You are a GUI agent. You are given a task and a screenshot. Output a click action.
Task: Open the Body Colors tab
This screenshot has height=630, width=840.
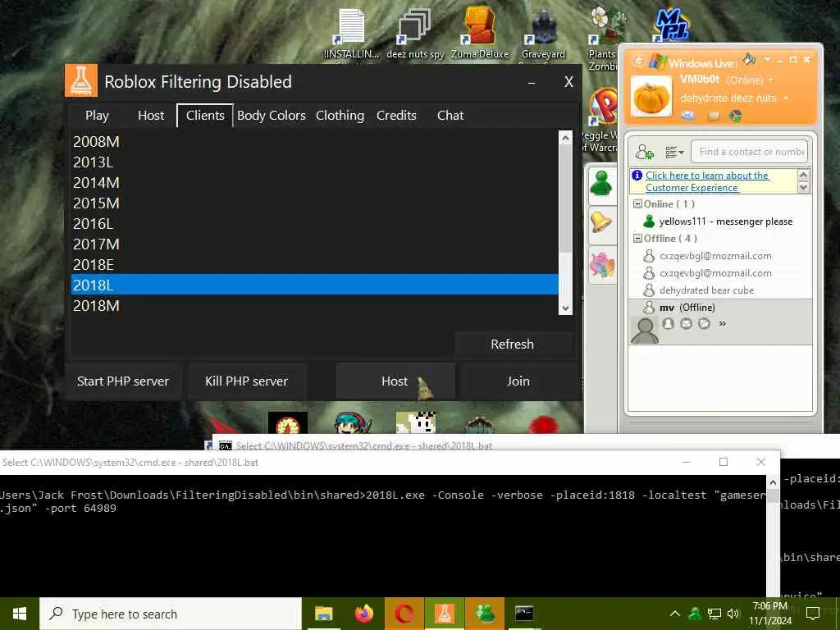[271, 115]
